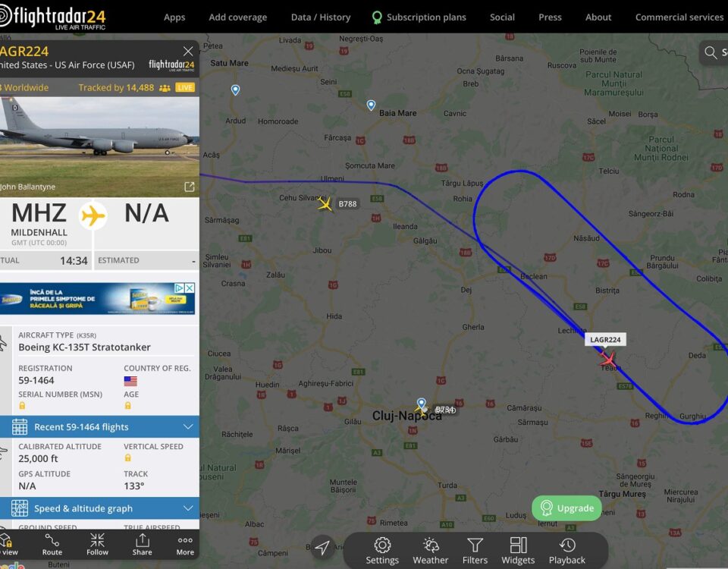Open aircraft photo in external link
The height and width of the screenshot is (569, 728).
pyautogui.click(x=189, y=187)
